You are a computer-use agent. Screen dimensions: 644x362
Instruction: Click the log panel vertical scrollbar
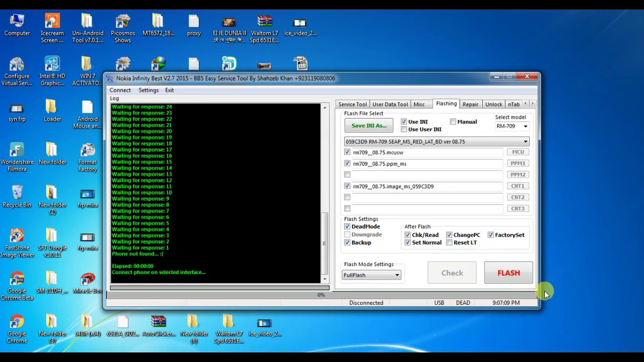pos(325,193)
